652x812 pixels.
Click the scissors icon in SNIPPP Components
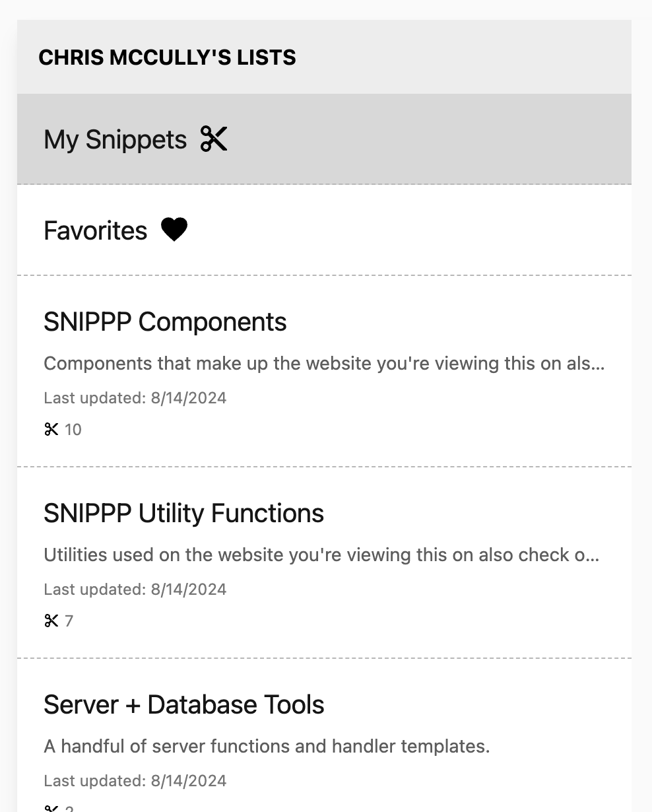(x=51, y=430)
